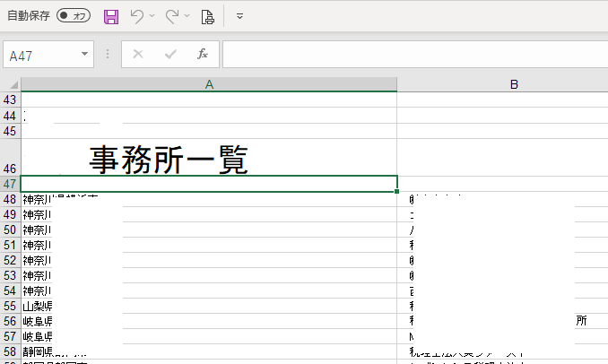Click the Undo arrow icon
This screenshot has height=364, width=608.
[137, 16]
